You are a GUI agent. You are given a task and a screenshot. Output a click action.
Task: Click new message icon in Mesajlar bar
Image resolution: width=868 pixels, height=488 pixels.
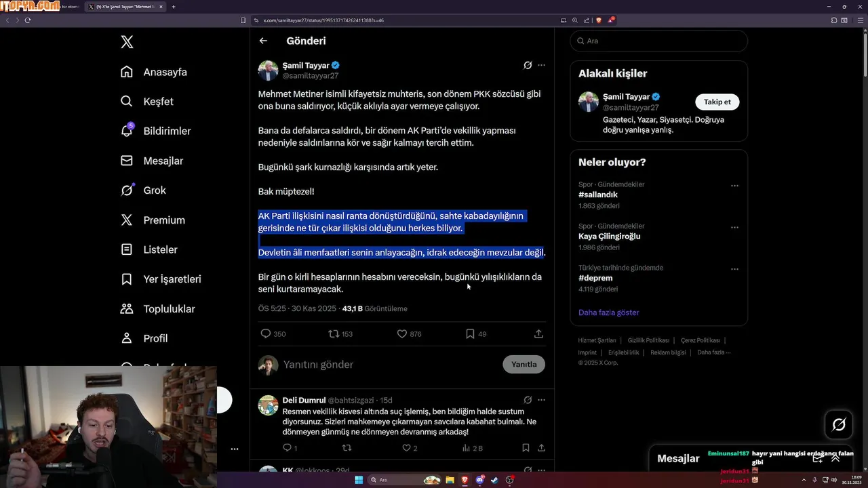click(x=818, y=458)
